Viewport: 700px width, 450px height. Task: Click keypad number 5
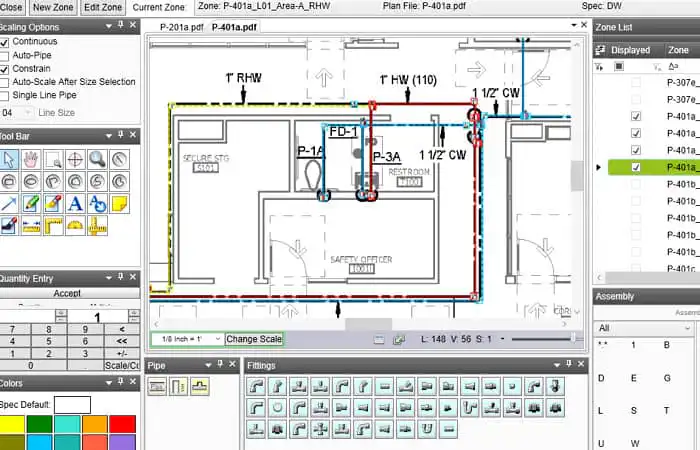tap(49, 342)
